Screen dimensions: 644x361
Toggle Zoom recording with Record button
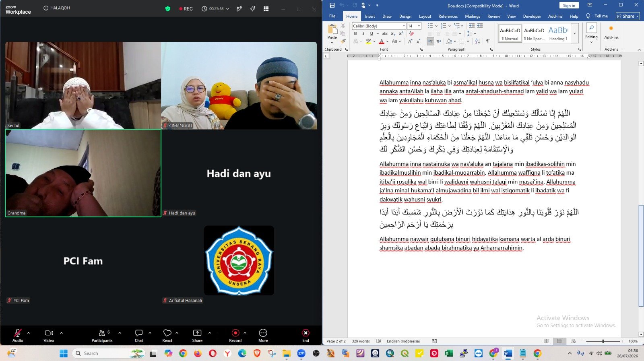(x=235, y=335)
